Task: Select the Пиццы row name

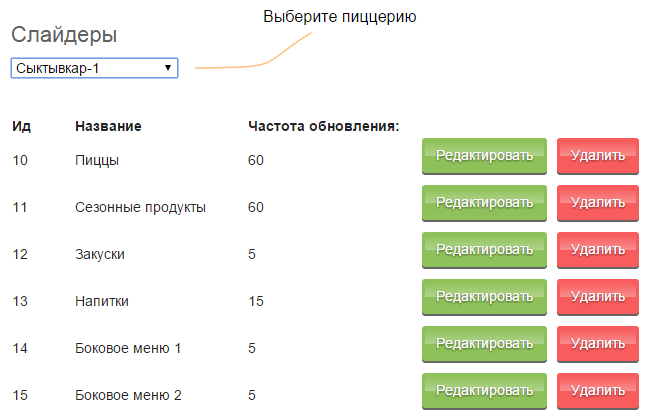Action: pyautogui.click(x=97, y=161)
